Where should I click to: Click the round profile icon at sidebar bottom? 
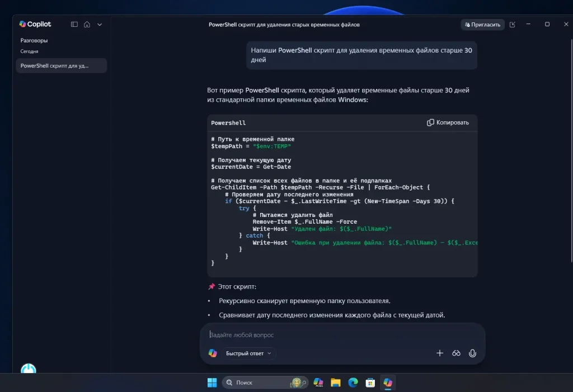click(29, 369)
